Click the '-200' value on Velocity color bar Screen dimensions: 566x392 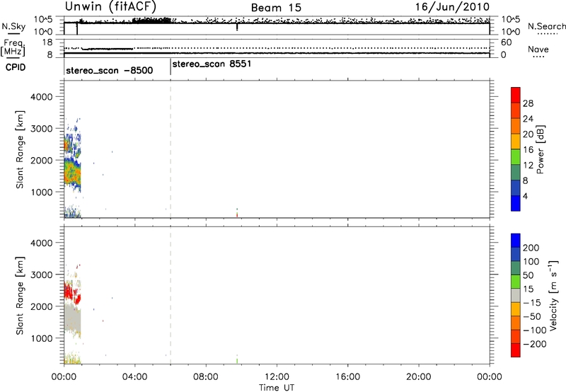coord(534,344)
